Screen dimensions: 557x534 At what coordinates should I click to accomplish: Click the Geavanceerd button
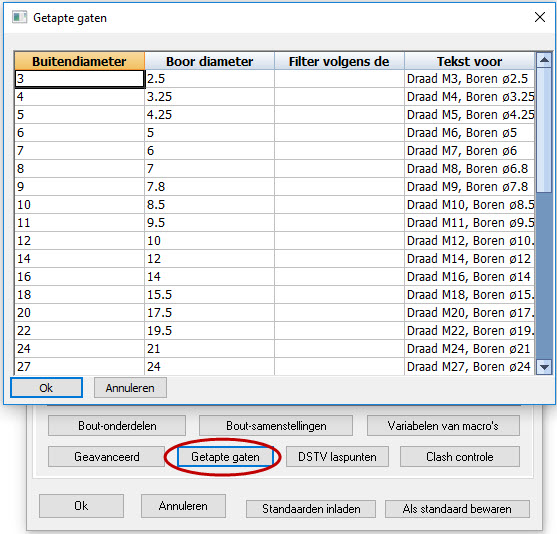click(x=106, y=457)
